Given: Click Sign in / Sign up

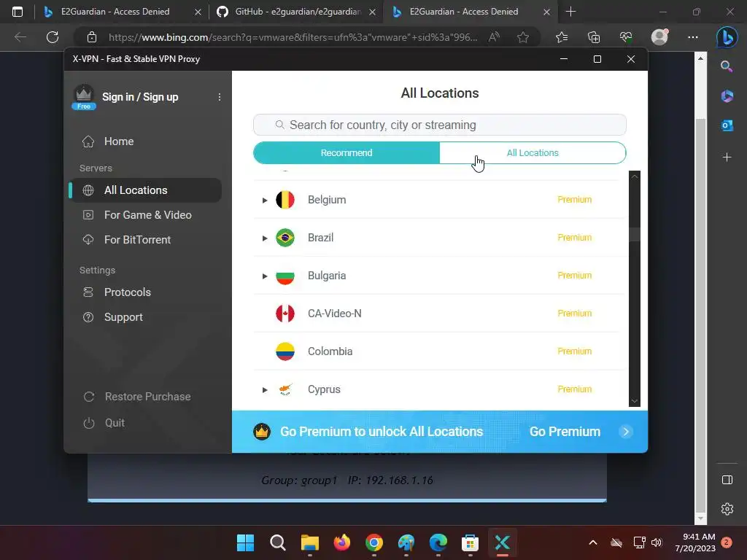Looking at the screenshot, I should [x=140, y=97].
